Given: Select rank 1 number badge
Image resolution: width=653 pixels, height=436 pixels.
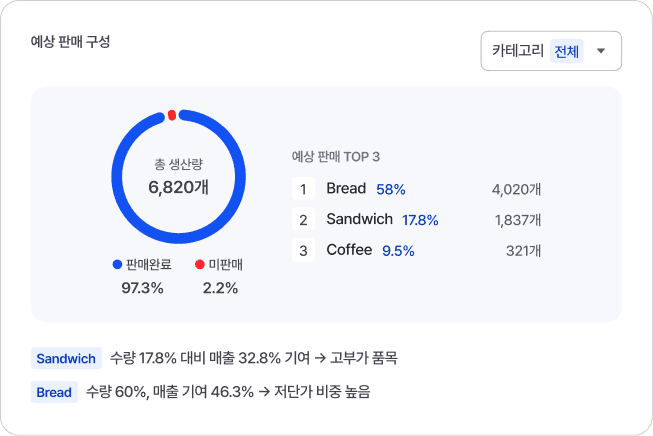Looking at the screenshot, I should pyautogui.click(x=303, y=189).
